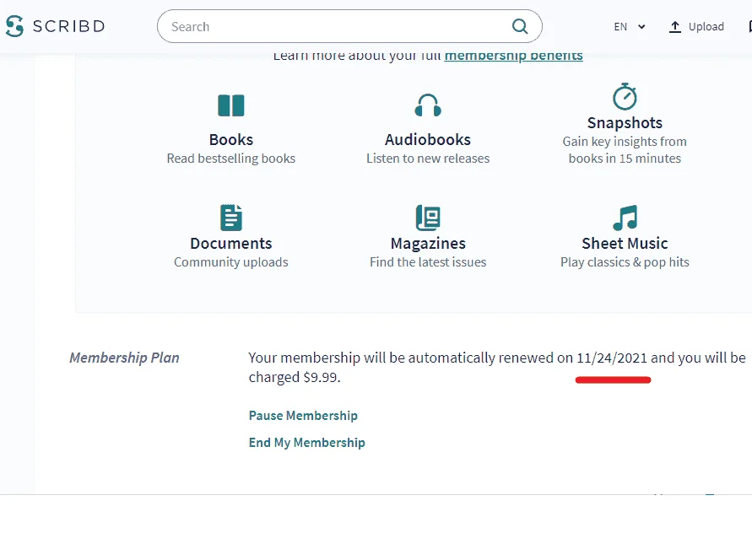Click the Magazines newspaper icon

tap(428, 218)
